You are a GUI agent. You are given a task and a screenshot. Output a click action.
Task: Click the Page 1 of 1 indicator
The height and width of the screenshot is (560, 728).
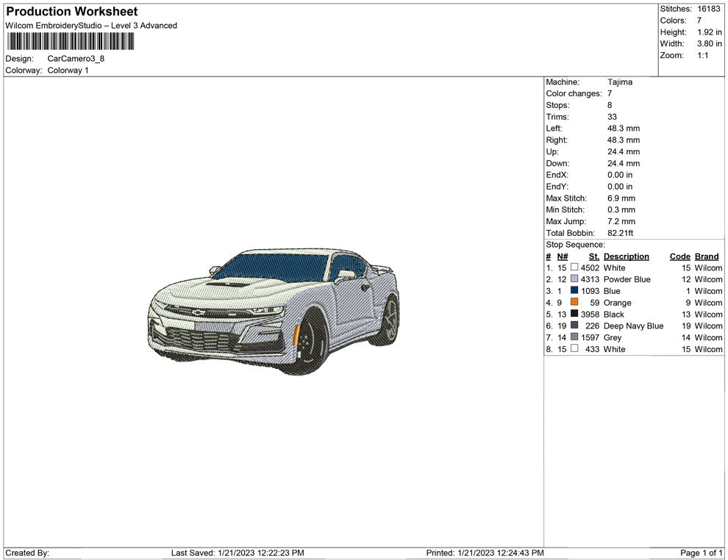coord(702,553)
